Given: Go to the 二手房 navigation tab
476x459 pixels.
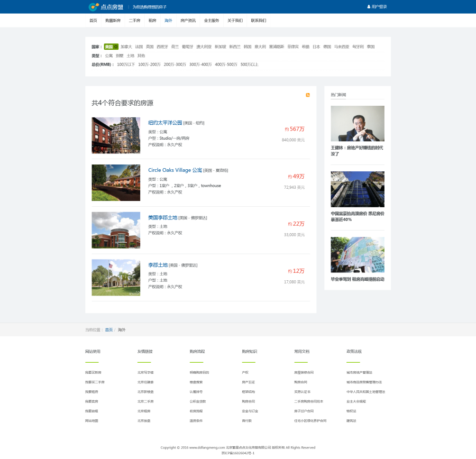Looking at the screenshot, I should coord(134,21).
